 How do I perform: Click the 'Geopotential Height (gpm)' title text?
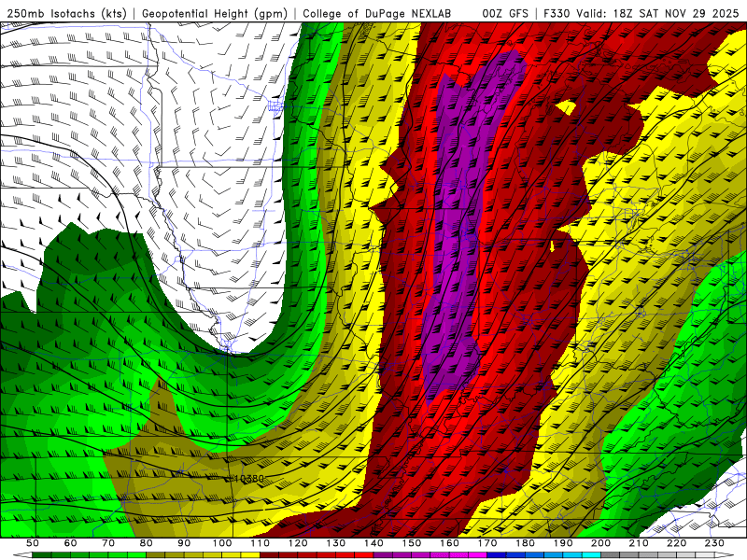click(215, 13)
